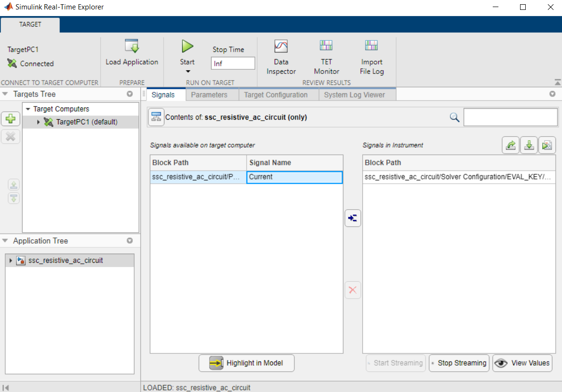Click the green download icon in Signals in Instrument
The width and height of the screenshot is (562, 392).
coord(529,145)
